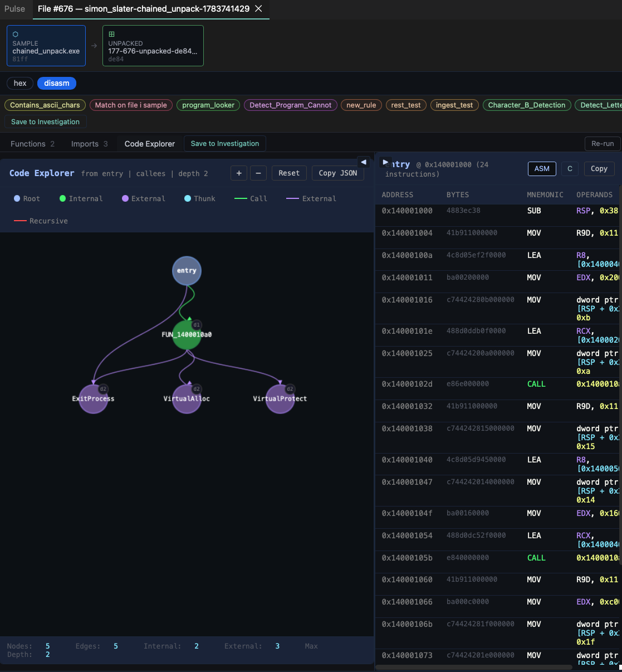Open the Functions tab

tap(32, 144)
